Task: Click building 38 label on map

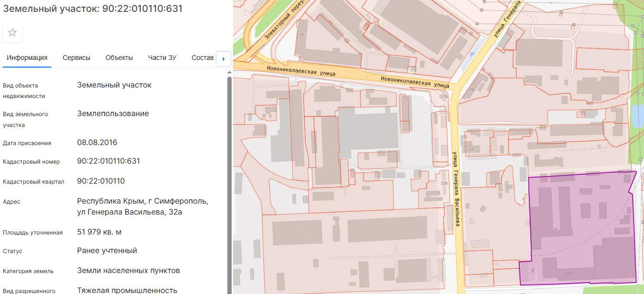Action: [x=471, y=89]
